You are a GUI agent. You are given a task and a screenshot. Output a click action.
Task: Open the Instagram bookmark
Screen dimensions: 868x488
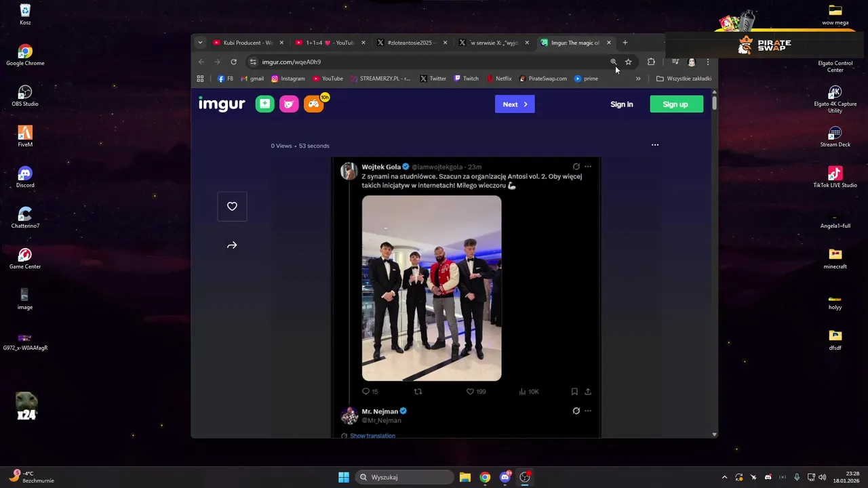point(288,79)
